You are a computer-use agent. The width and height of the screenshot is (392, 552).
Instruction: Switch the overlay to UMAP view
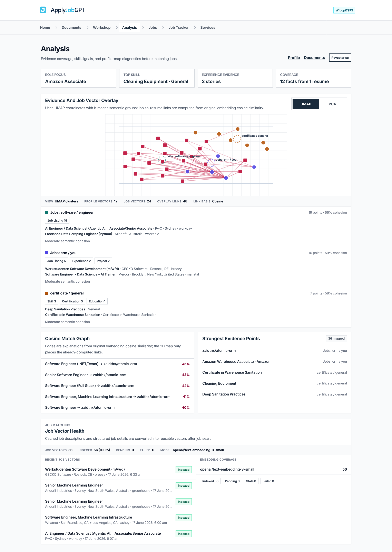[x=306, y=104]
